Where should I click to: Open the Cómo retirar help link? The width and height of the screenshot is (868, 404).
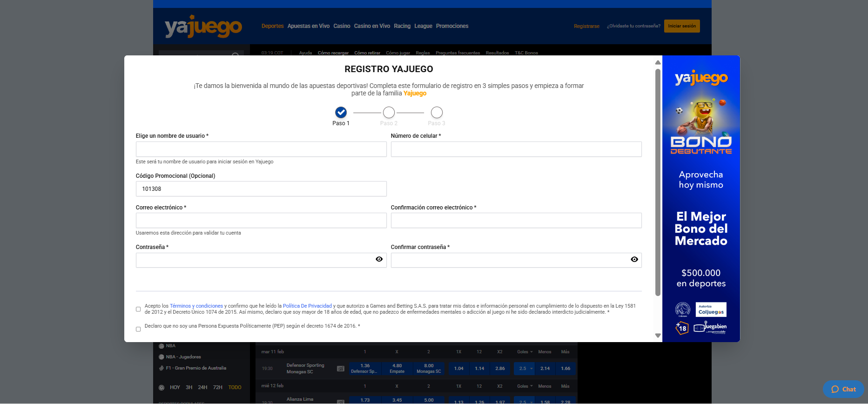point(367,53)
